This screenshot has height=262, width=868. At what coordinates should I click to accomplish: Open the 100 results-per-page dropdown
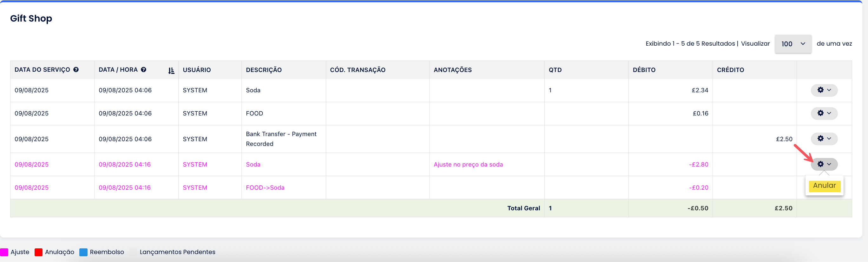(x=793, y=44)
